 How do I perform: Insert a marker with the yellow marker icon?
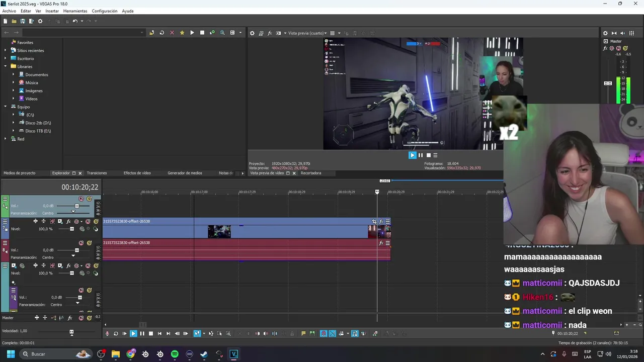[x=303, y=333]
